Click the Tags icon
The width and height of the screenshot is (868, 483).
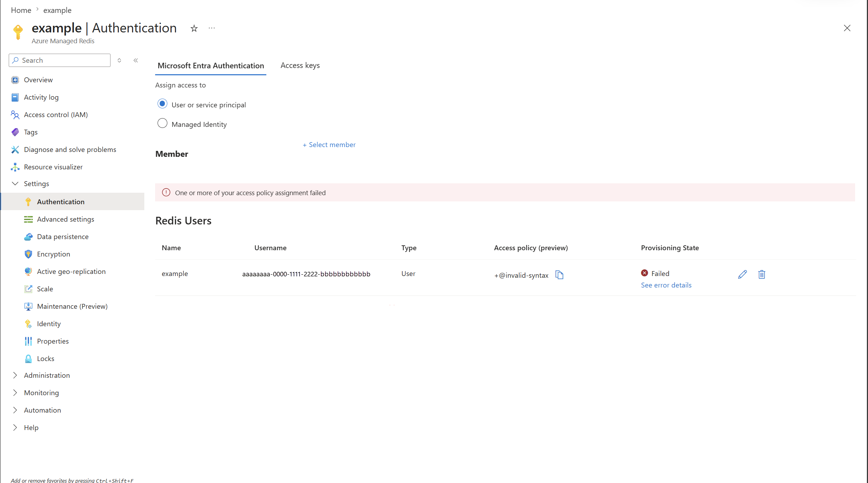pyautogui.click(x=15, y=132)
